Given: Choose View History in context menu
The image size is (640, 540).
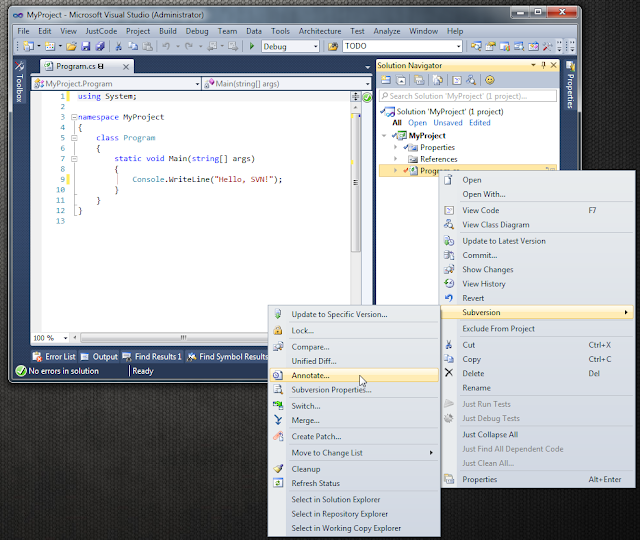Looking at the screenshot, I should click(x=538, y=284).
